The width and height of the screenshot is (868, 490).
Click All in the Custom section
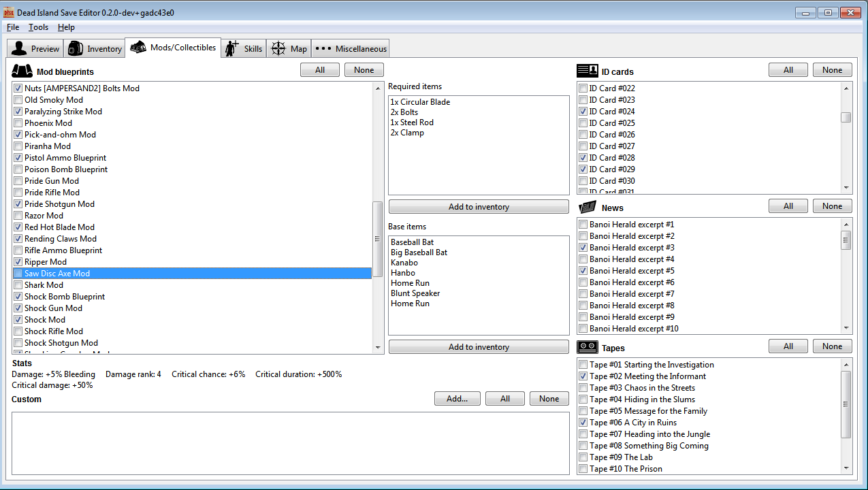point(505,399)
